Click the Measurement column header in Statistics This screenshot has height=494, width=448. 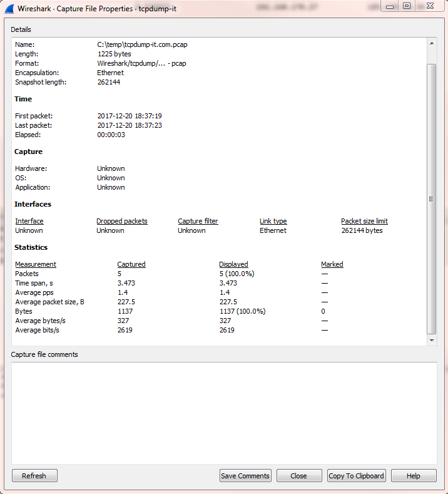pos(36,264)
